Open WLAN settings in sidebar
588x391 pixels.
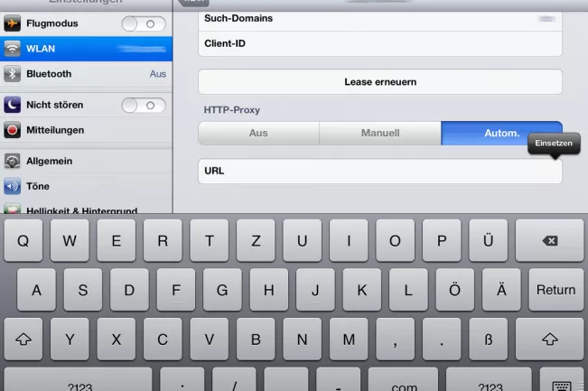tap(86, 49)
